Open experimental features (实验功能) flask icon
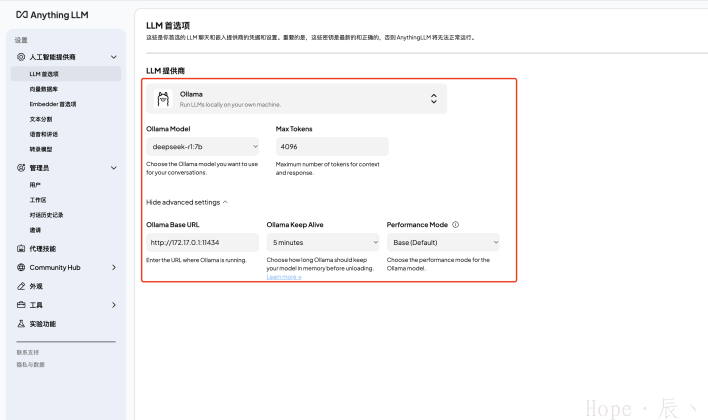708x420 pixels. (21, 324)
